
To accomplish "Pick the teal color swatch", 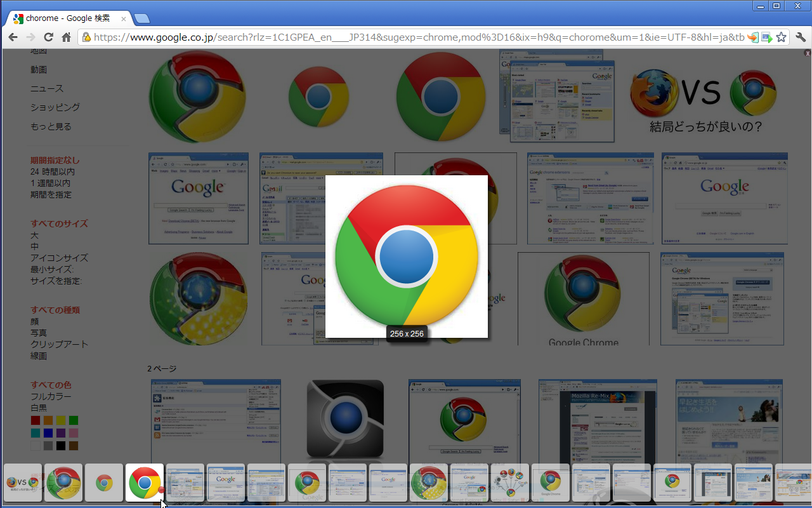I will click(36, 433).
